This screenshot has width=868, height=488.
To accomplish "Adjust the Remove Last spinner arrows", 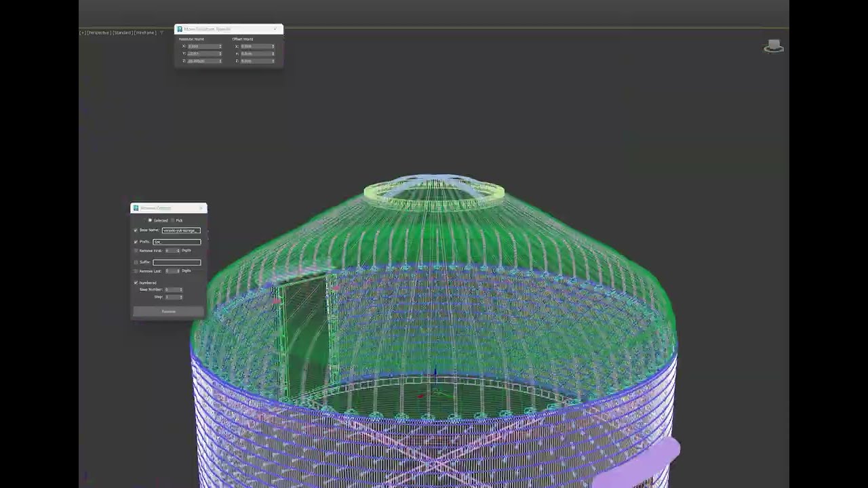I will click(x=178, y=271).
